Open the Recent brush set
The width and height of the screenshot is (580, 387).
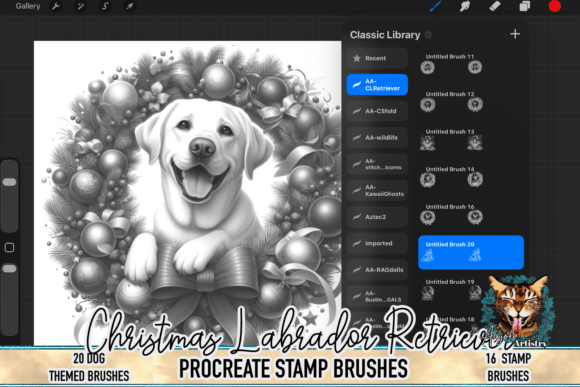(x=377, y=58)
